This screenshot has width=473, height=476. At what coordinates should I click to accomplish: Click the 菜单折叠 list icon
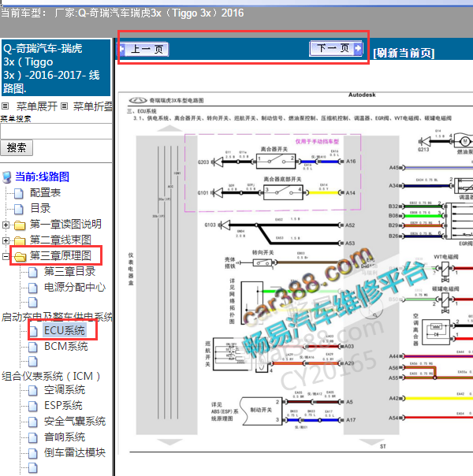point(64,106)
